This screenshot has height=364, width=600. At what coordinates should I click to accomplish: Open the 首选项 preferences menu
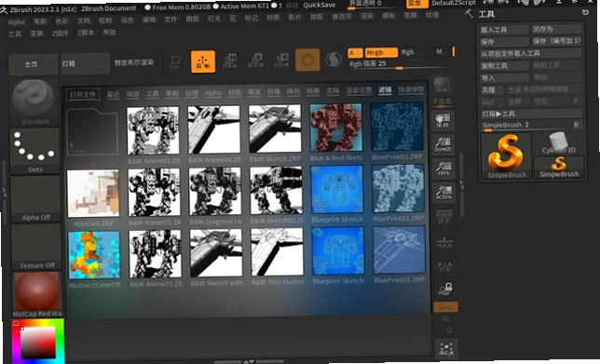point(341,17)
